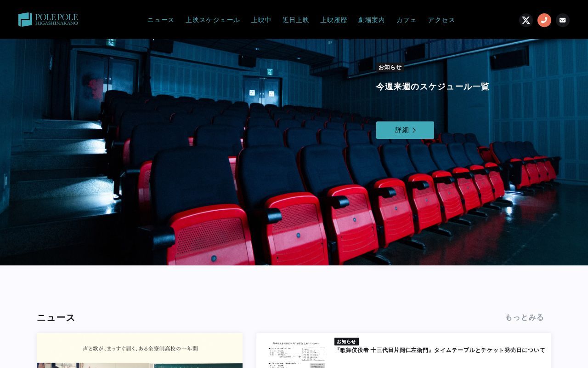The image size is (588, 368).
Task: Open the 今週来週のスケジュール一覧 headline
Action: pos(433,86)
